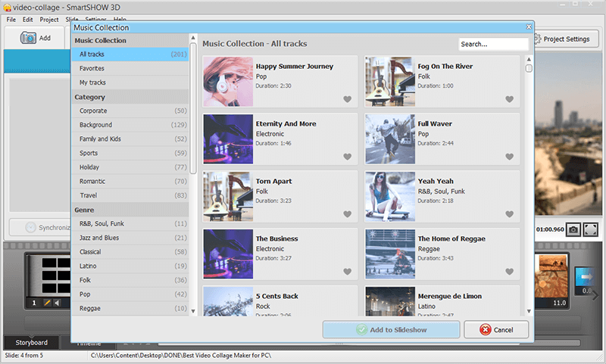Viewport: 606px width, 364px height.
Task: Select All tracks in Music Collection
Action: point(130,54)
